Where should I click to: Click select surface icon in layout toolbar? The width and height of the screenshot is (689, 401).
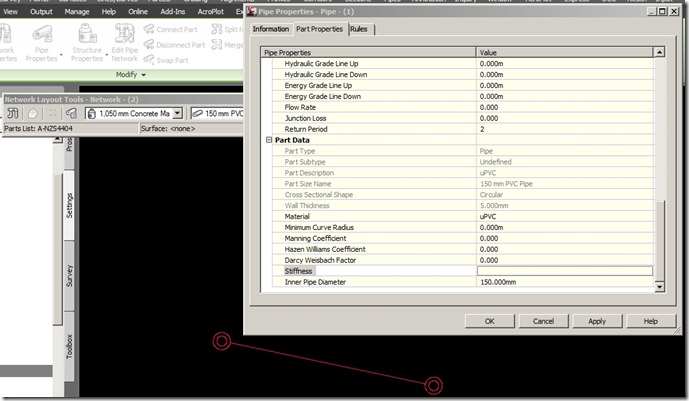[33, 113]
